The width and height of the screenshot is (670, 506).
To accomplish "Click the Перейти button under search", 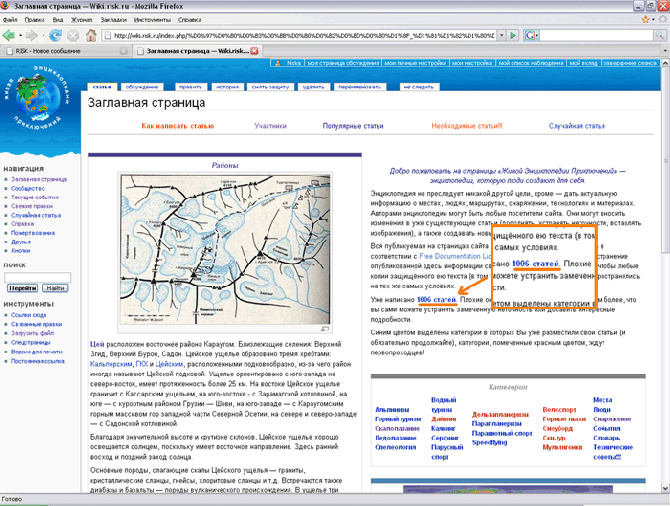I will tap(23, 288).
